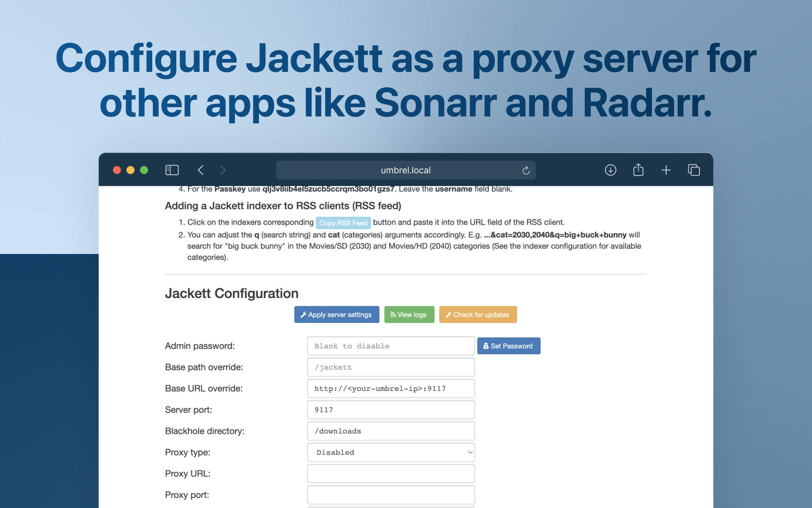Click the RSS icon on View logs button
The width and height of the screenshot is (812, 508).
(393, 315)
